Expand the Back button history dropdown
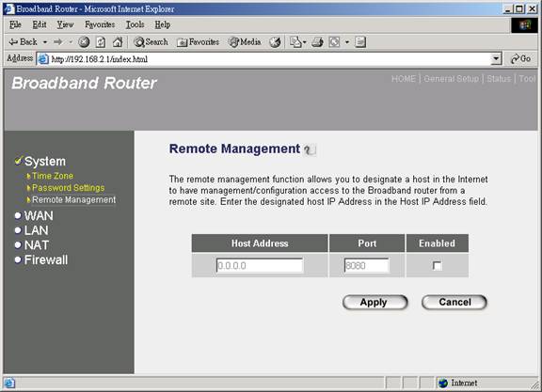The height and width of the screenshot is (392, 542). (x=45, y=42)
